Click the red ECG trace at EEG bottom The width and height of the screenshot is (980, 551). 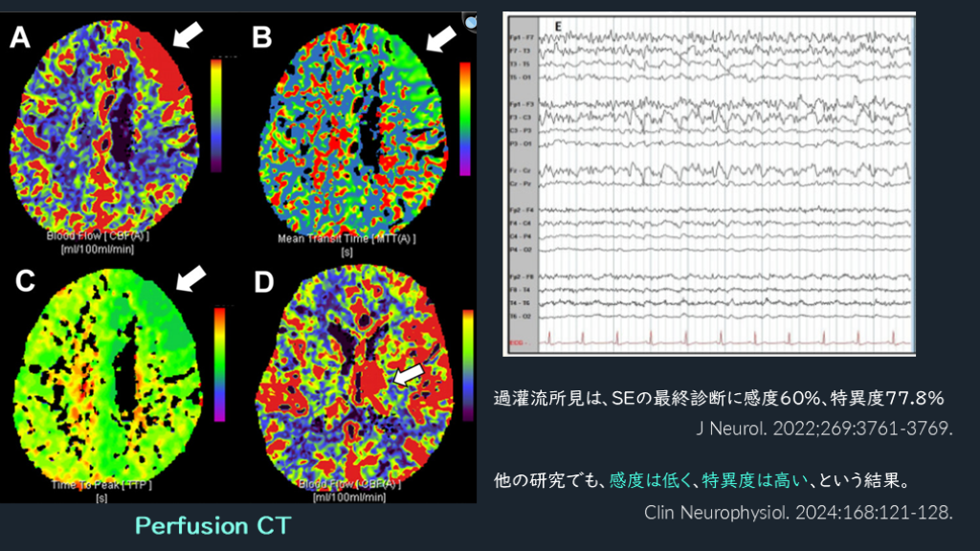tap(727, 338)
